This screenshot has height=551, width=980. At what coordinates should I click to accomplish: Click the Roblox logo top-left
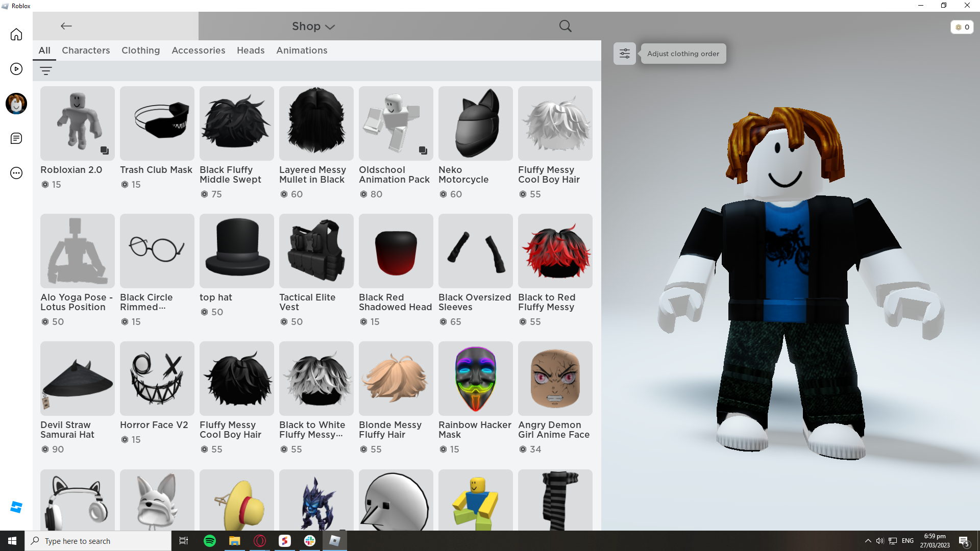[x=7, y=6]
